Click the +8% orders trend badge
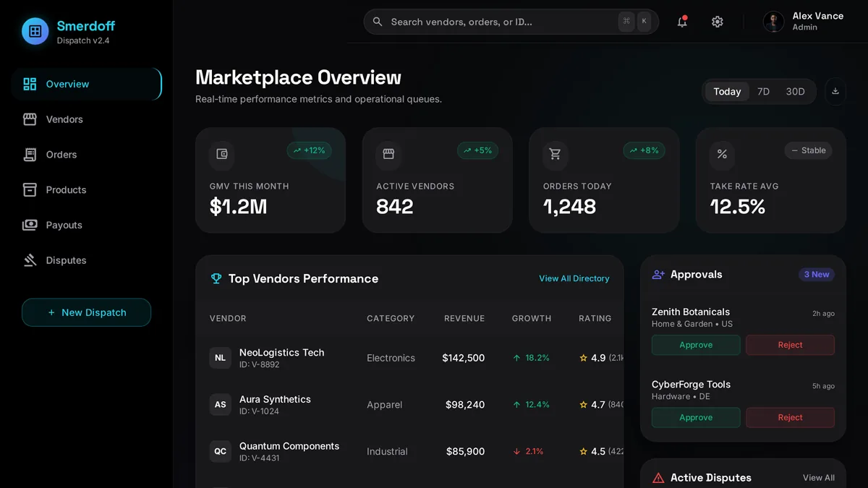 pyautogui.click(x=644, y=150)
